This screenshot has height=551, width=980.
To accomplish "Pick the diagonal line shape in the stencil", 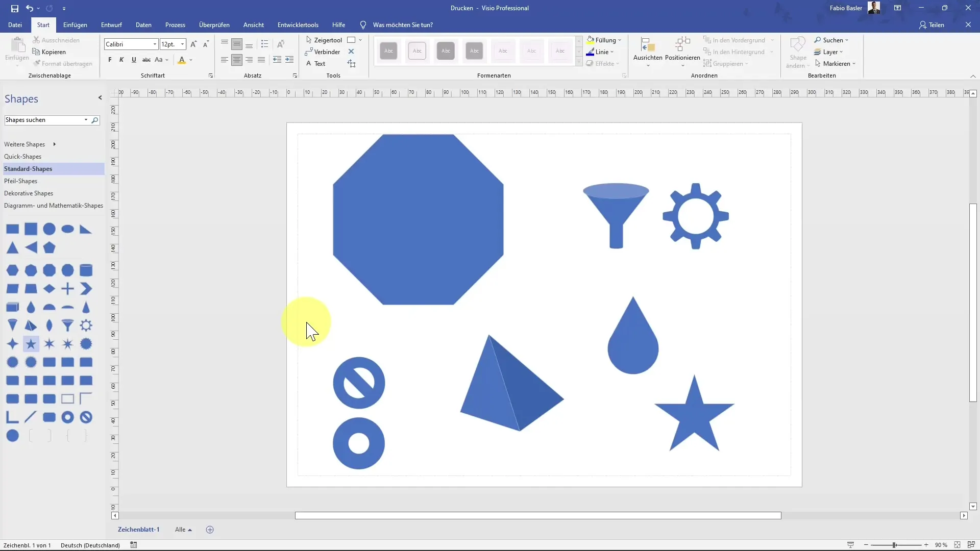I will [x=31, y=417].
